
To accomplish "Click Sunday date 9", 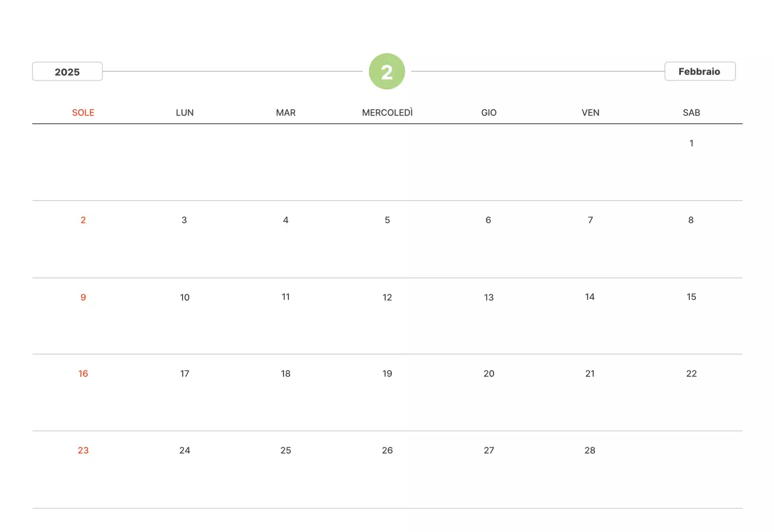I will pyautogui.click(x=83, y=297).
